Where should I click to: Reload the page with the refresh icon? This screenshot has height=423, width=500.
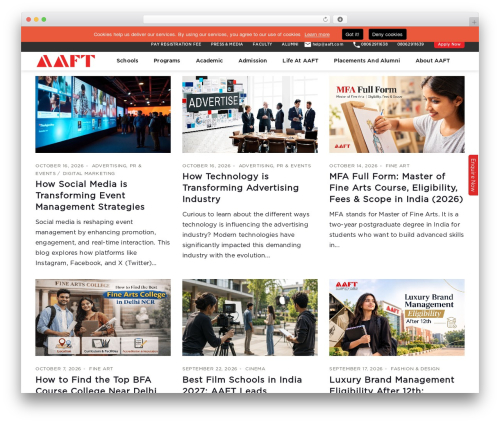tap(325, 19)
